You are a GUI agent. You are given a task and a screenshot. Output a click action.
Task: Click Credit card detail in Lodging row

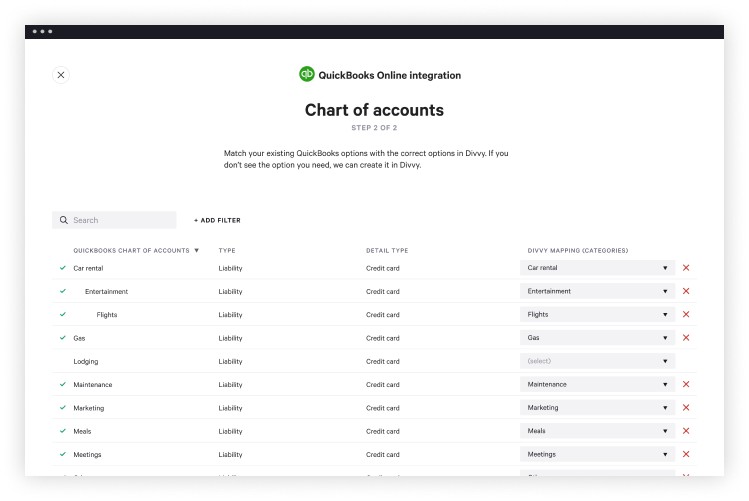point(383,362)
